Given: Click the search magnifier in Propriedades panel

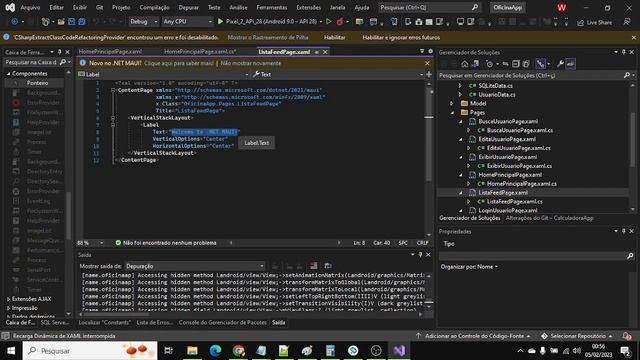Looking at the screenshot, I should pos(630,256).
